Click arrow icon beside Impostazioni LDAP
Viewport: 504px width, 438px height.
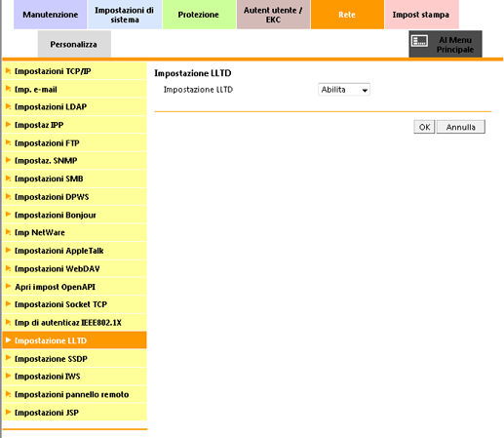coord(9,106)
